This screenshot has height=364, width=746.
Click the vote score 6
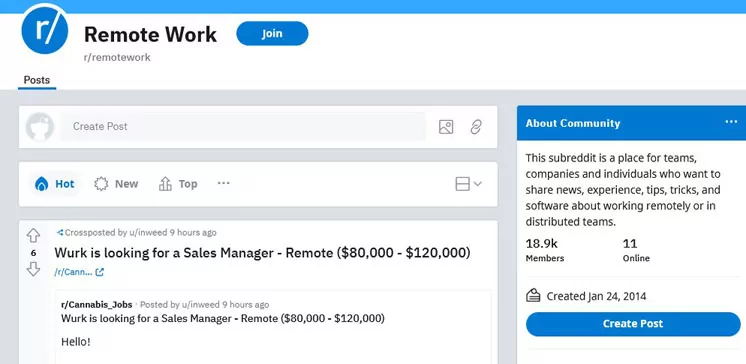pyautogui.click(x=33, y=253)
